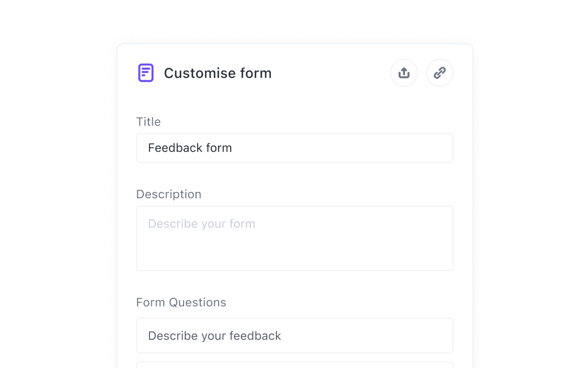
Task: Click the purple form document icon
Action: point(146,73)
